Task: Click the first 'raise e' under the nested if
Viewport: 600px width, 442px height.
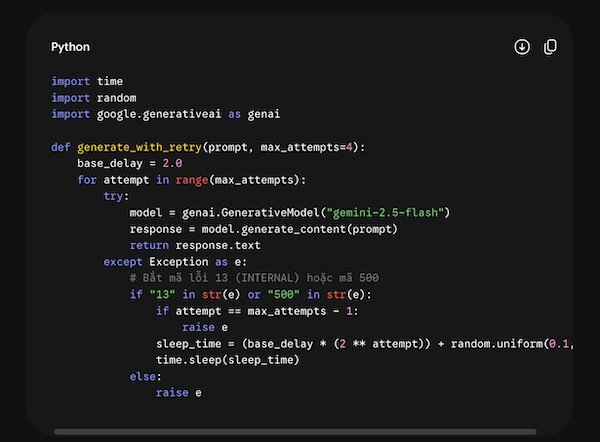Action: [x=205, y=328]
